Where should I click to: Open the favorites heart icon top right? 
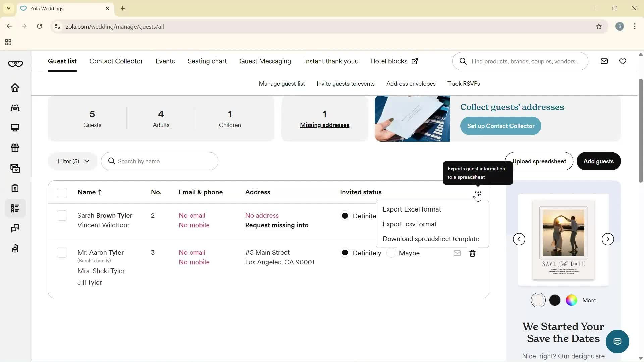623,61
